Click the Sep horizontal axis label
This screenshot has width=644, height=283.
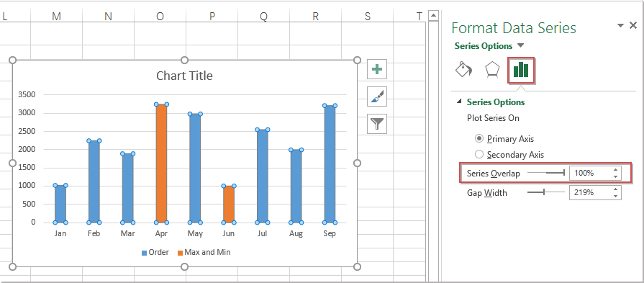330,234
